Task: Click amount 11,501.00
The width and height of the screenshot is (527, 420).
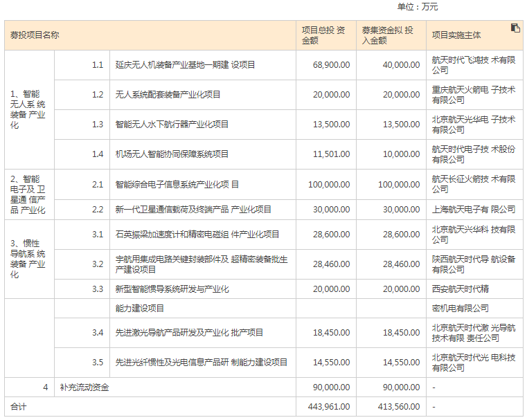Action: [332, 154]
